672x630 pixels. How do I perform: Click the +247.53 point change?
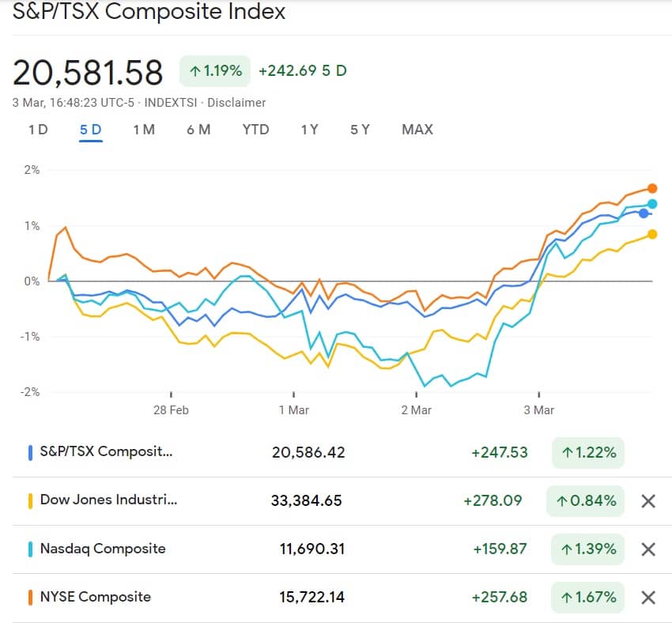tap(500, 453)
